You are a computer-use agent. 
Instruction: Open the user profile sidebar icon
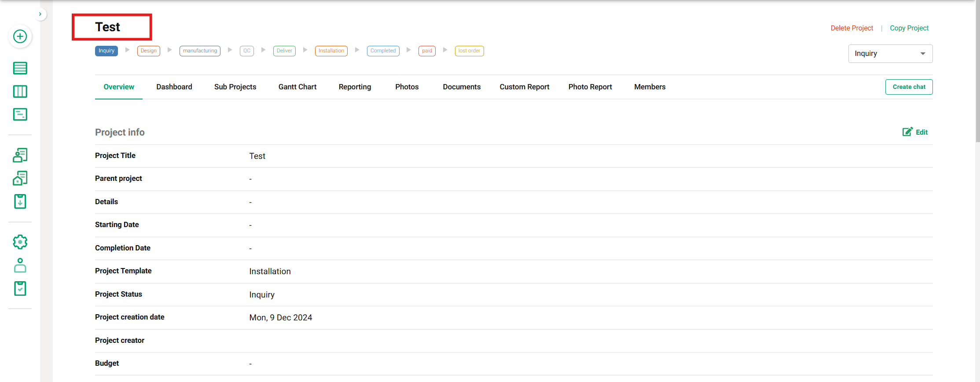[x=20, y=265]
